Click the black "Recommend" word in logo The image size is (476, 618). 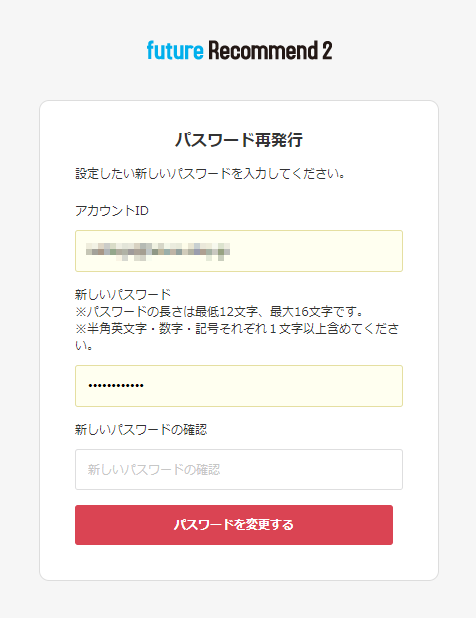(x=263, y=50)
